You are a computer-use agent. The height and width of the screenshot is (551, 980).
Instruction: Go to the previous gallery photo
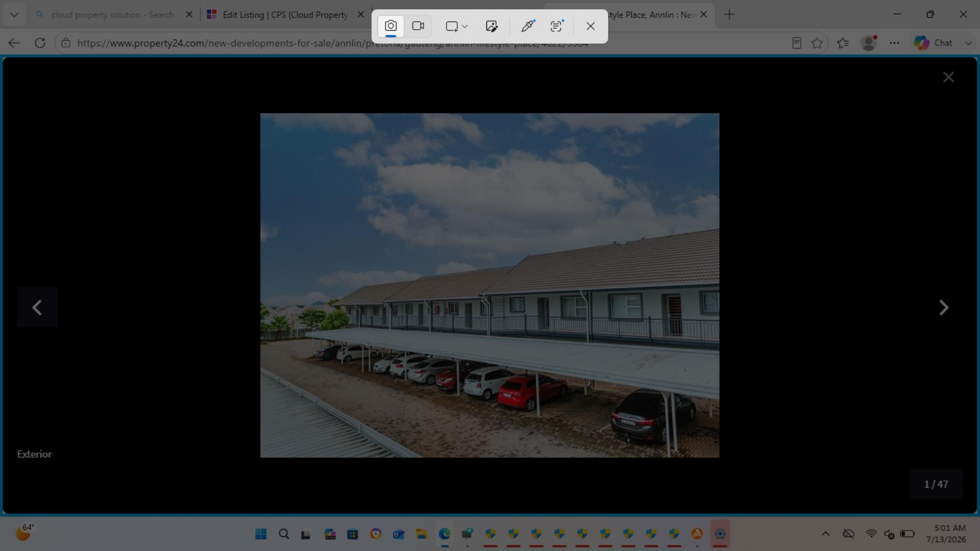click(37, 307)
